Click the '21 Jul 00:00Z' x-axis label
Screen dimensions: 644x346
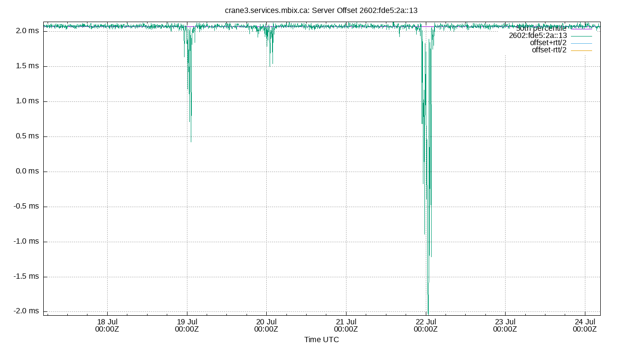(x=346, y=325)
